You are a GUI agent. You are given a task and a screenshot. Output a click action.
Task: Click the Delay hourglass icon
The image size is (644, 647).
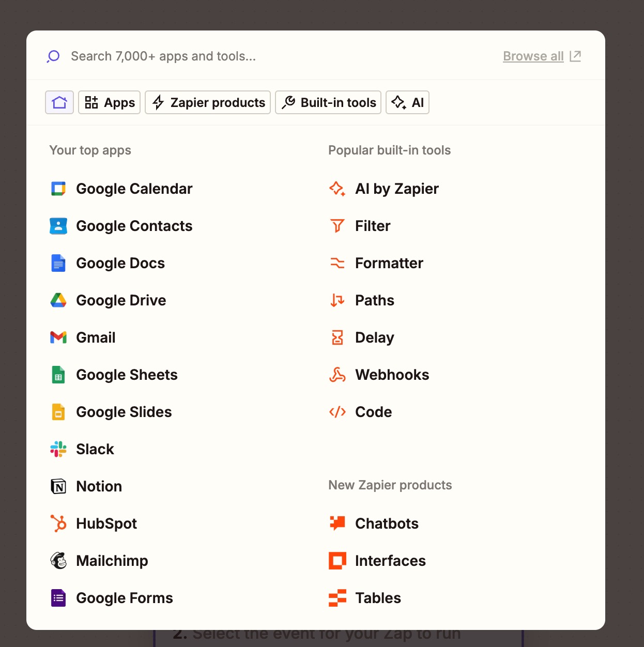pos(338,337)
